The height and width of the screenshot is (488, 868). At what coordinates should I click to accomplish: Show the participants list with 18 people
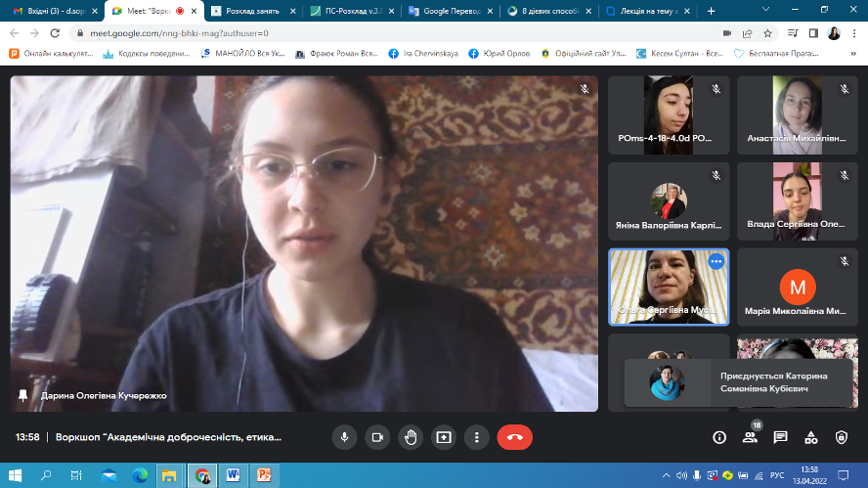pos(750,437)
